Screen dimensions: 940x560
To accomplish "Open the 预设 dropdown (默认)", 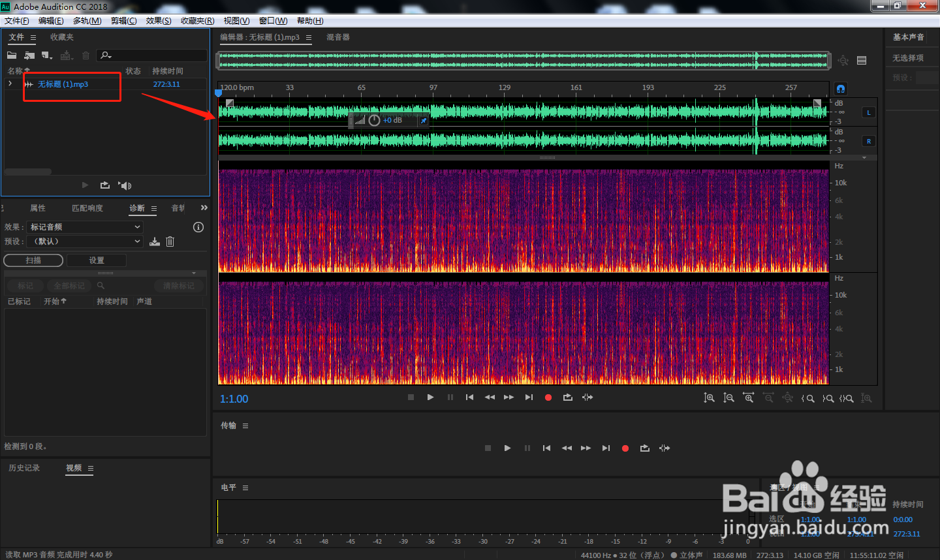I will click(85, 241).
